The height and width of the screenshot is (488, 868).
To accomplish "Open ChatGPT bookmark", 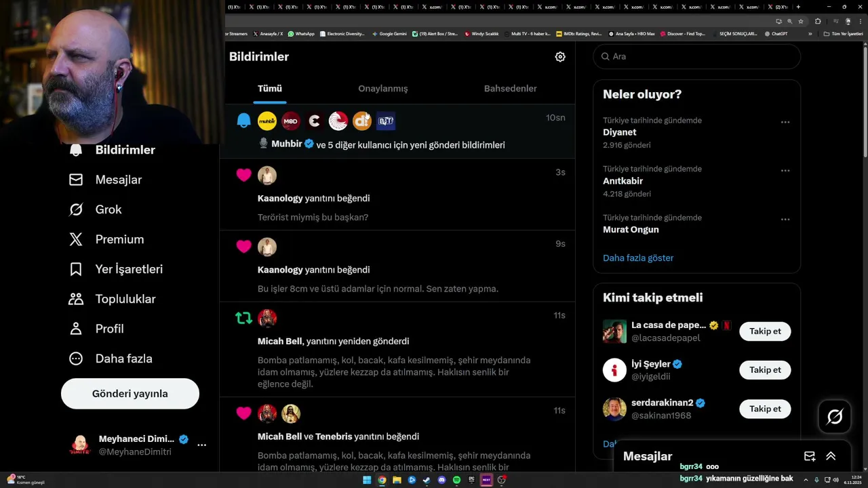I will [x=776, y=34].
